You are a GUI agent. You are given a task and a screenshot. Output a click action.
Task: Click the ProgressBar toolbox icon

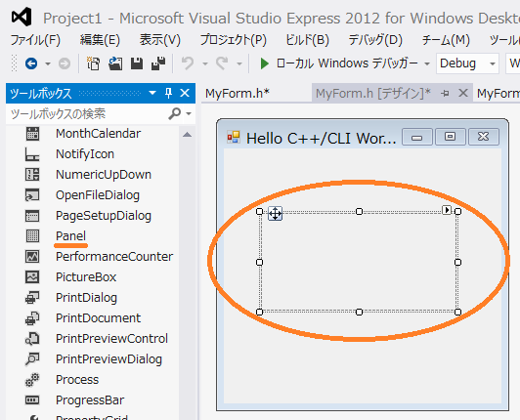(x=32, y=400)
